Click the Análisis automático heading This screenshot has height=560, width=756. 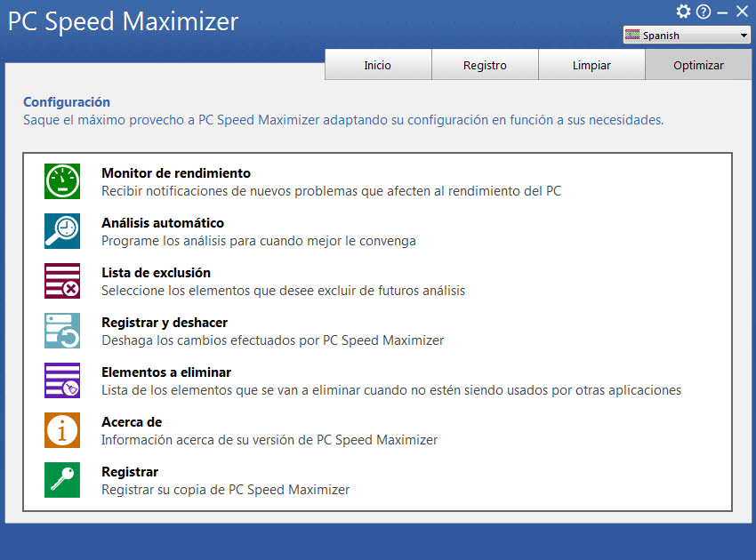coord(163,222)
